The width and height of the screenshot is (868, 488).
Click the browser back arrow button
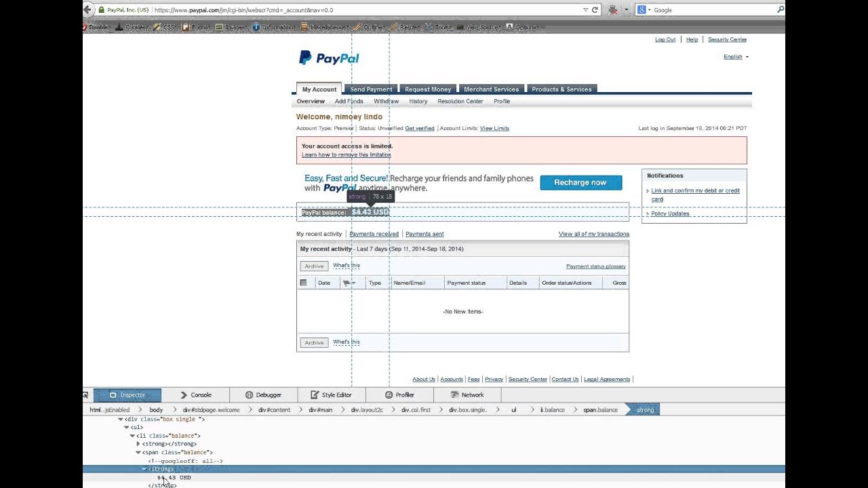coord(87,9)
